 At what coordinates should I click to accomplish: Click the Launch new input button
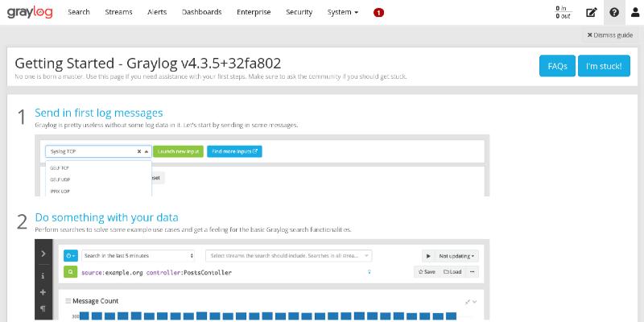point(178,151)
